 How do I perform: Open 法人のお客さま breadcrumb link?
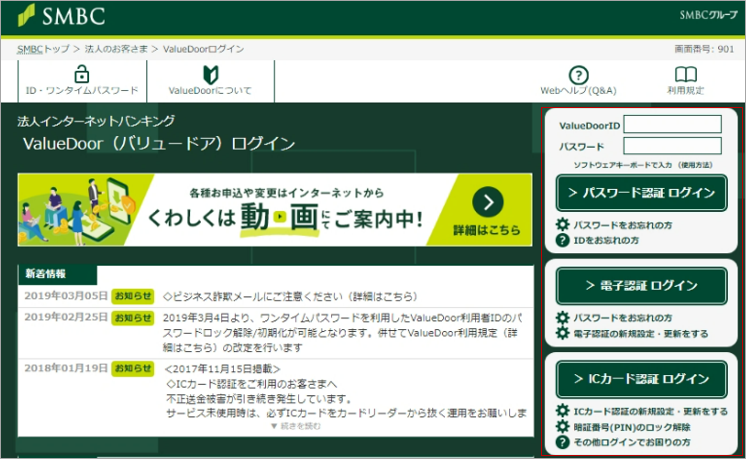coord(116,49)
